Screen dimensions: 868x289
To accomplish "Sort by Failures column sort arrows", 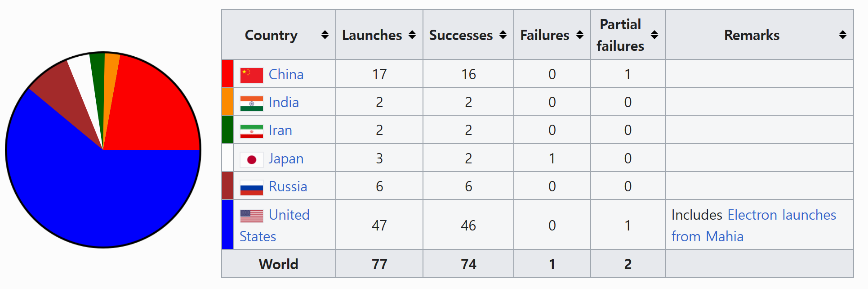I will click(580, 35).
